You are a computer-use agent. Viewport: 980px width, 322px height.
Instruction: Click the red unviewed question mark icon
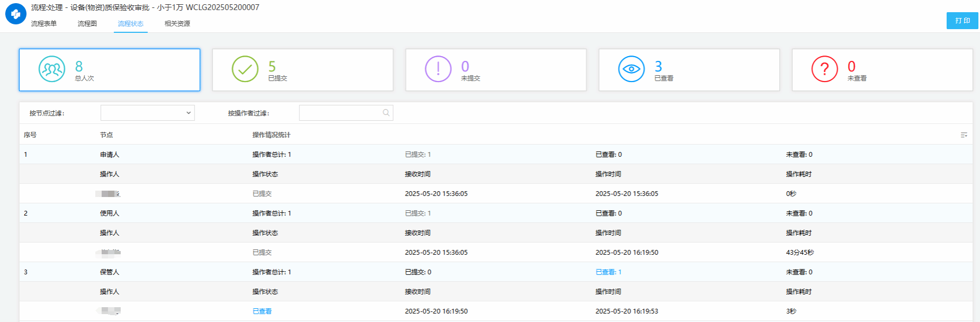(x=824, y=69)
